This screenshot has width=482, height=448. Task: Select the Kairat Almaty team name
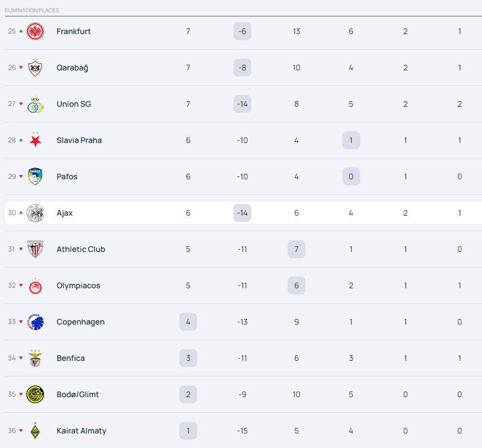81,431
